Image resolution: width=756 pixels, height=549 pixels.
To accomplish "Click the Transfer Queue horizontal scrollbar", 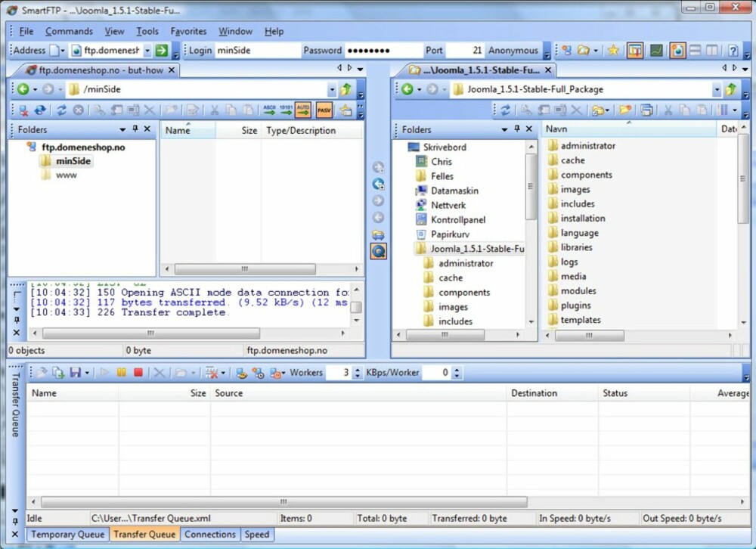I will tap(284, 502).
